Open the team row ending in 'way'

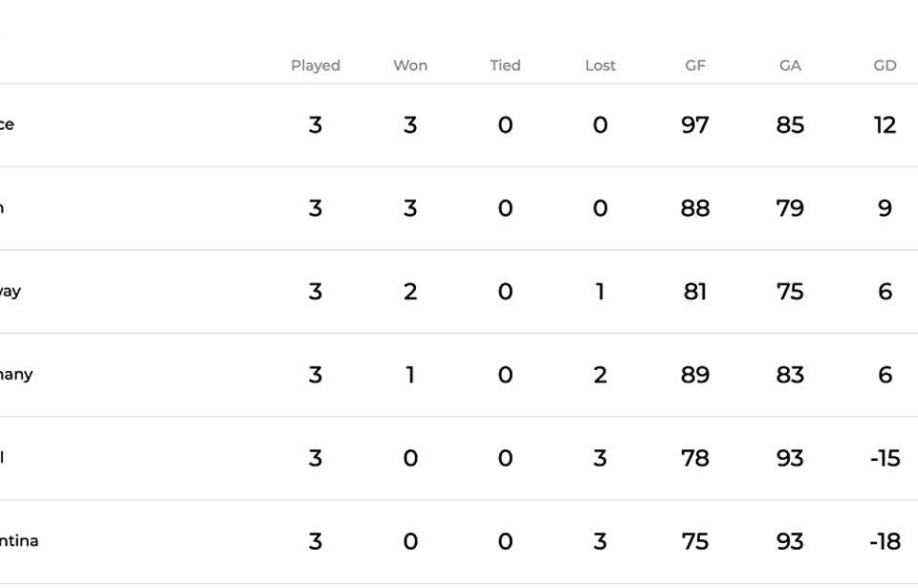coord(459,292)
